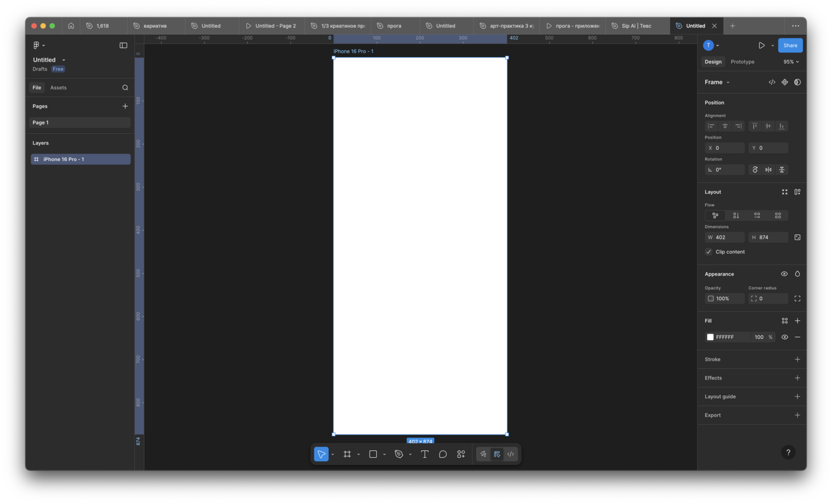Align selection to the left
The image size is (832, 504).
click(x=711, y=126)
